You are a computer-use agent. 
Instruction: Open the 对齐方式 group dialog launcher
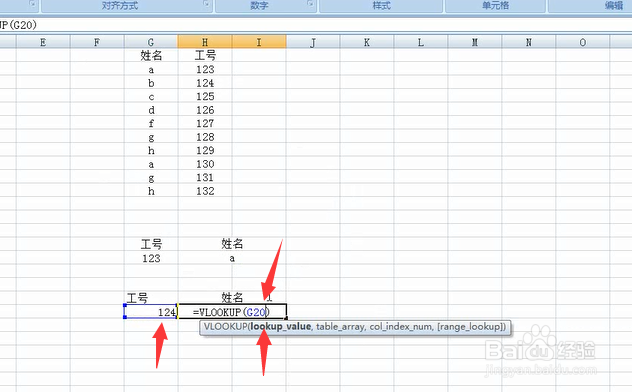click(207, 4)
